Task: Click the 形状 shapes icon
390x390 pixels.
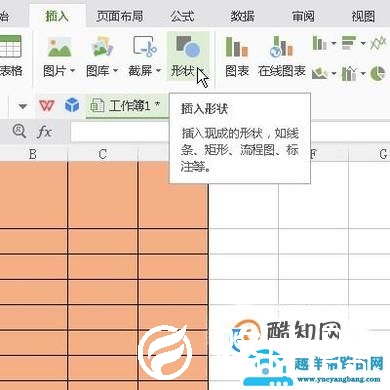Action: tap(188, 47)
